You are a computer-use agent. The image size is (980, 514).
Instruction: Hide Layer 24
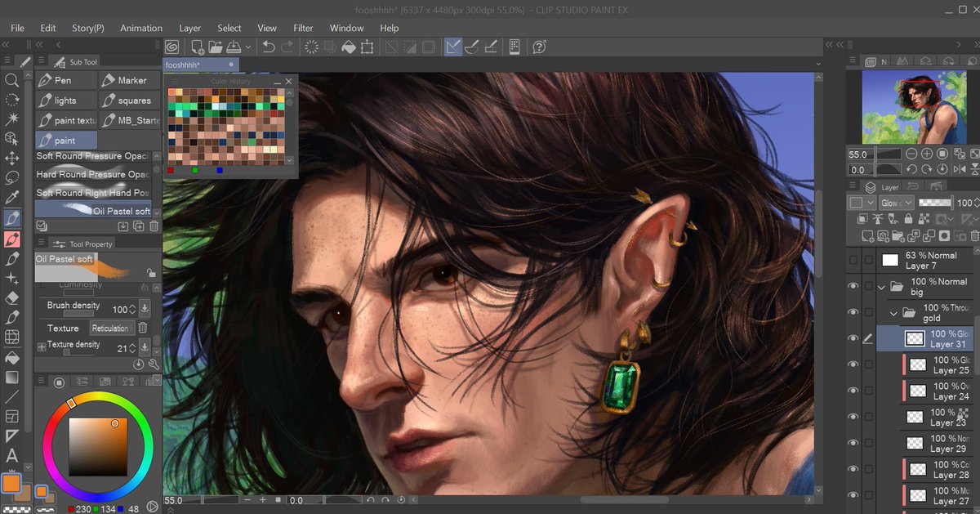click(x=853, y=391)
